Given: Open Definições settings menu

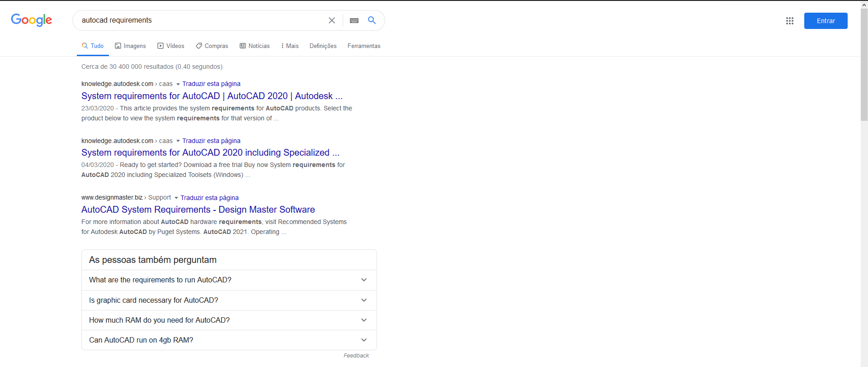Looking at the screenshot, I should pyautogui.click(x=323, y=46).
